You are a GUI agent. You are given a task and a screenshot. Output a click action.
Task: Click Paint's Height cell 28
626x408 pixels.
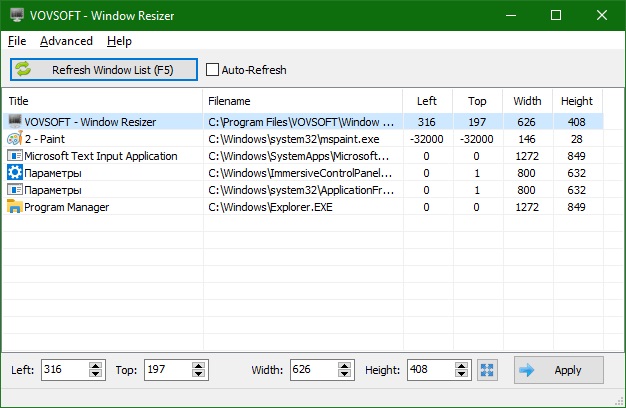click(x=576, y=139)
